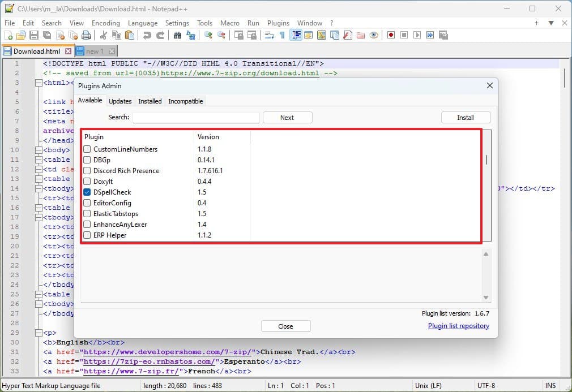The height and width of the screenshot is (392, 572).
Task: Open Find with the binoculars icon
Action: point(177,35)
